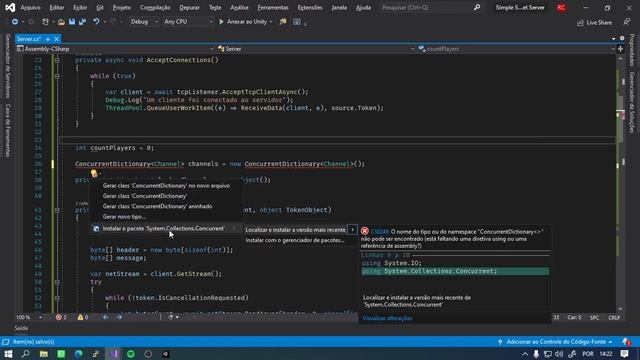This screenshot has width=640, height=360.
Task: Click the search magnifier icon in the title bar
Action: pyautogui.click(x=477, y=7)
